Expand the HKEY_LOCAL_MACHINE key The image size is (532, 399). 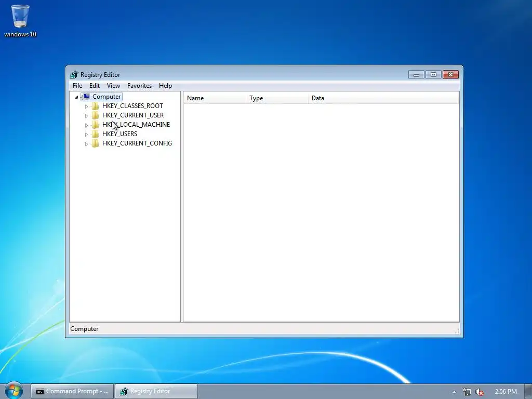[x=86, y=125]
